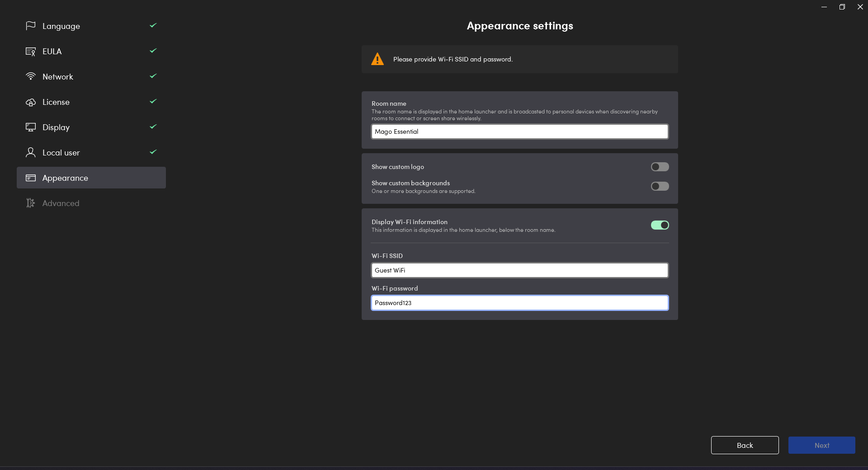Click the Wi-Fi SSID text box
The height and width of the screenshot is (470, 868).
(519, 270)
